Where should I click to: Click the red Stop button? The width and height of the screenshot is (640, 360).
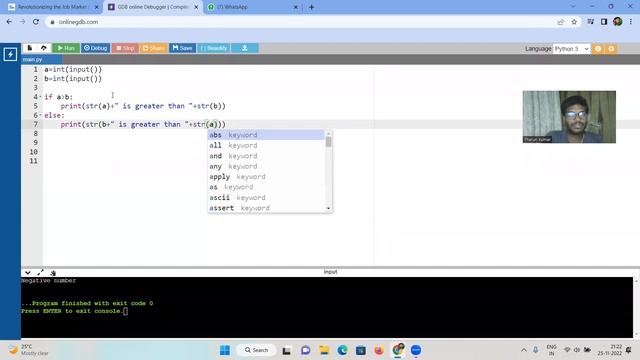pos(125,48)
